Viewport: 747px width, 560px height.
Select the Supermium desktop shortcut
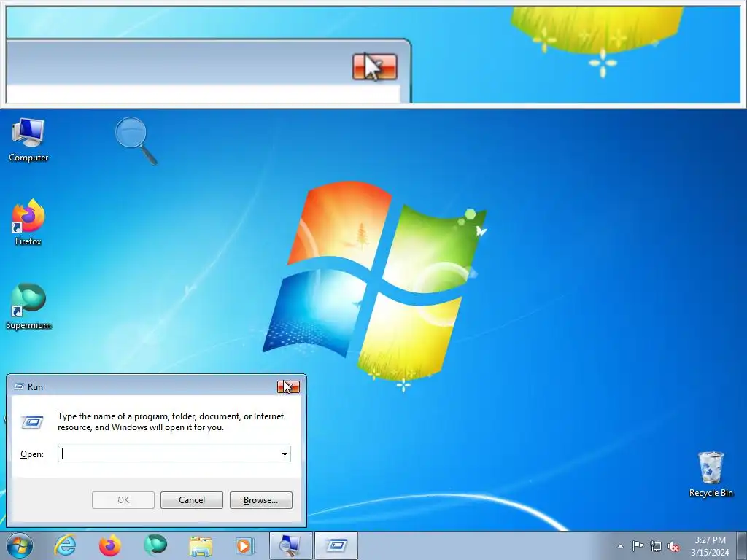click(x=28, y=306)
